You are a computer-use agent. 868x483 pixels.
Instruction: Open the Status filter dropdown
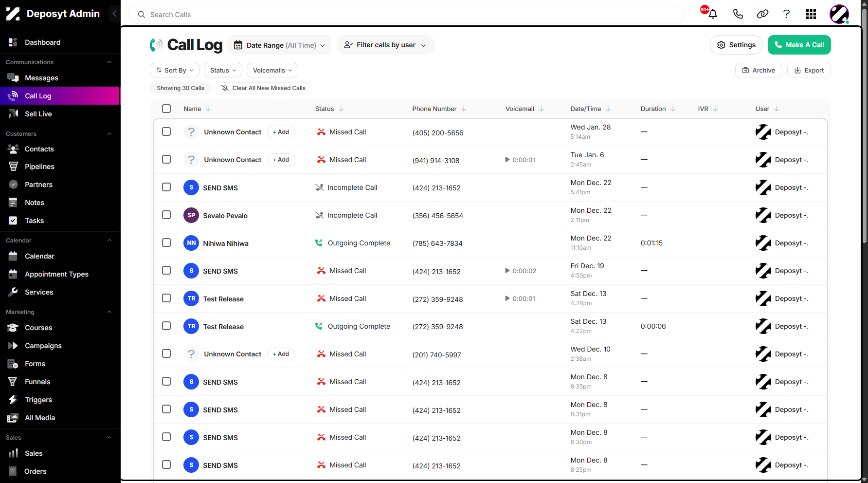223,70
